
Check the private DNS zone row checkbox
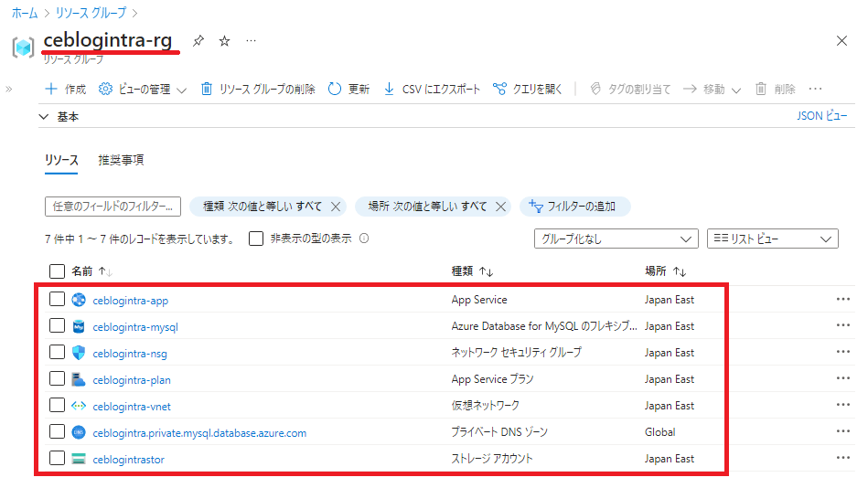[57, 431]
